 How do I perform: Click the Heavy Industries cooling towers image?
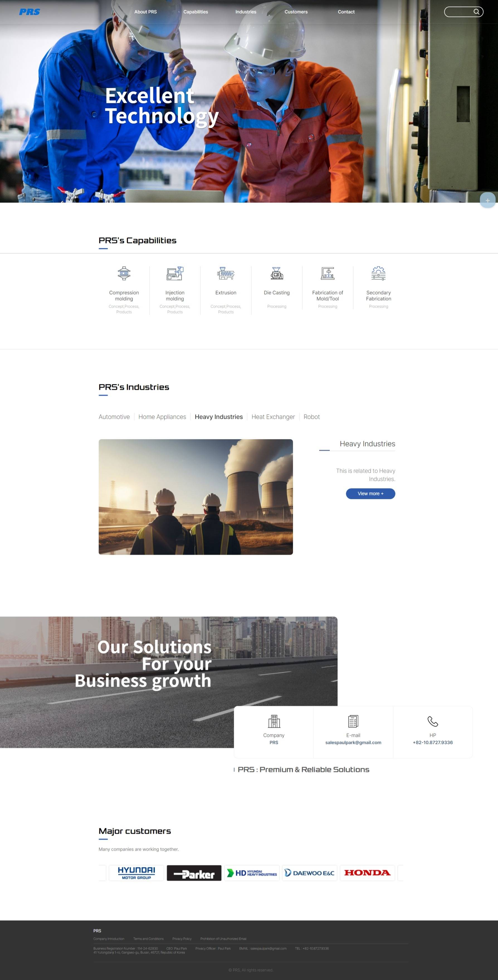196,497
